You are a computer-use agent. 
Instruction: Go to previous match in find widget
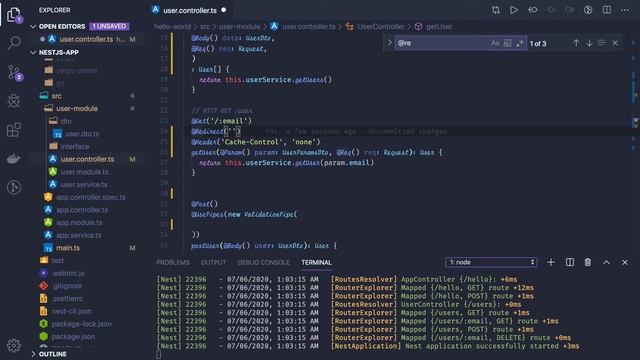(x=576, y=43)
